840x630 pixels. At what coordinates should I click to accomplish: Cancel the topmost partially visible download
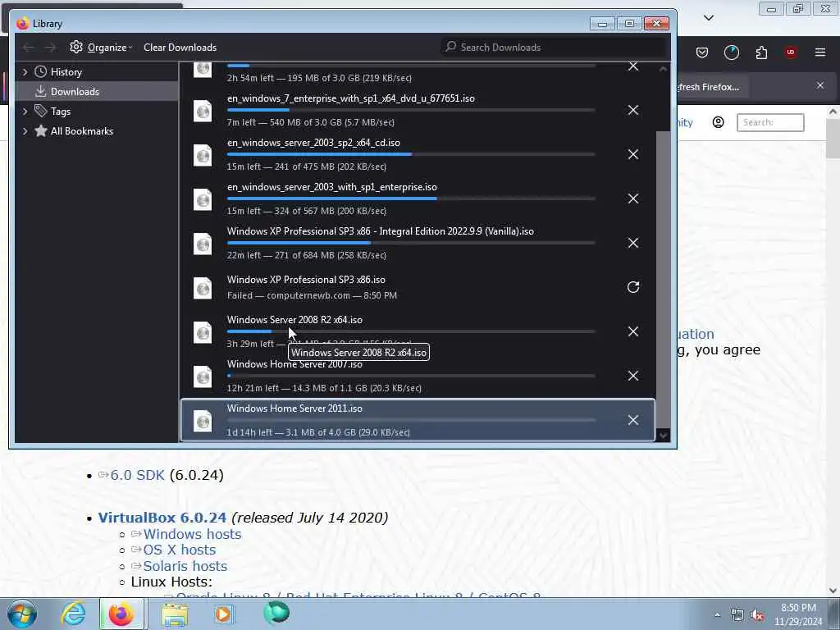tap(633, 66)
